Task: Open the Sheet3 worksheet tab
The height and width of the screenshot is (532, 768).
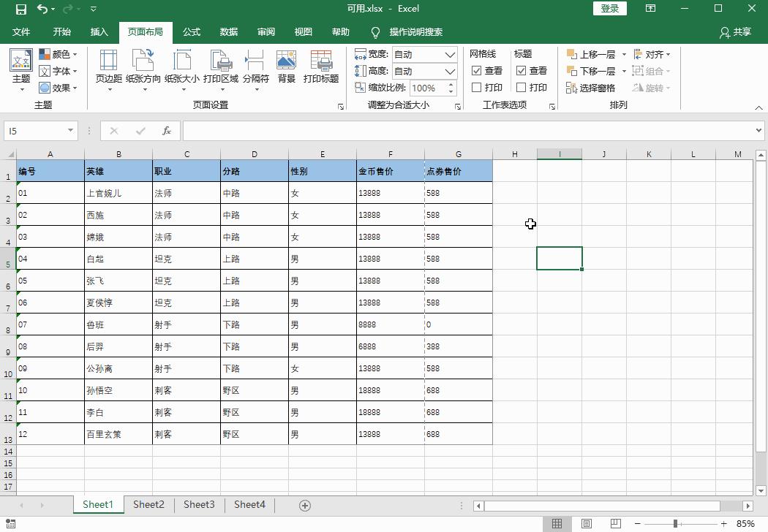Action: tap(199, 504)
